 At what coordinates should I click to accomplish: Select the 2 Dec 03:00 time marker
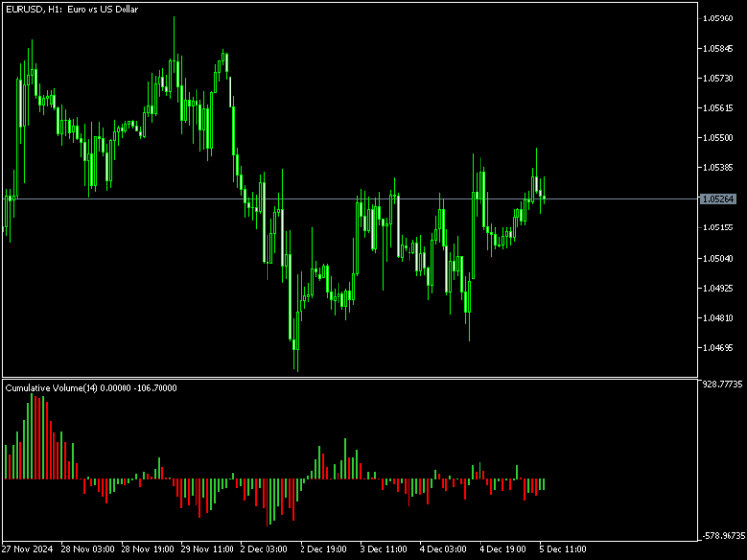click(x=264, y=549)
